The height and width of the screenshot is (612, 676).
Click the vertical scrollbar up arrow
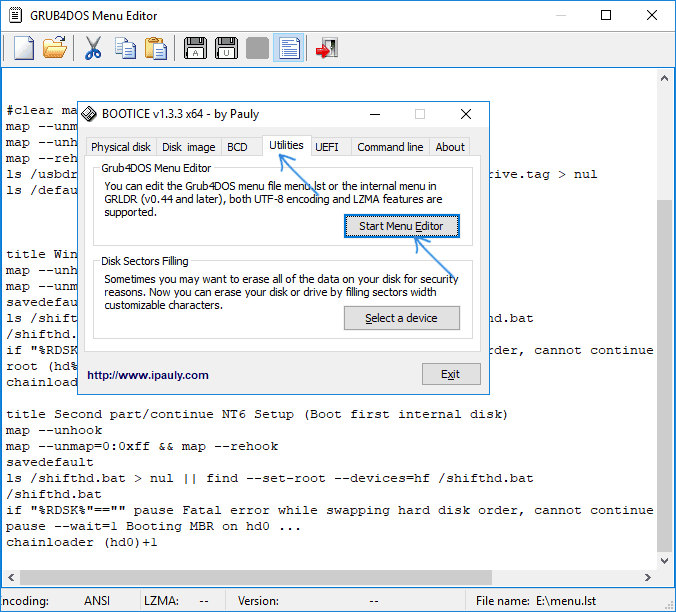(664, 78)
